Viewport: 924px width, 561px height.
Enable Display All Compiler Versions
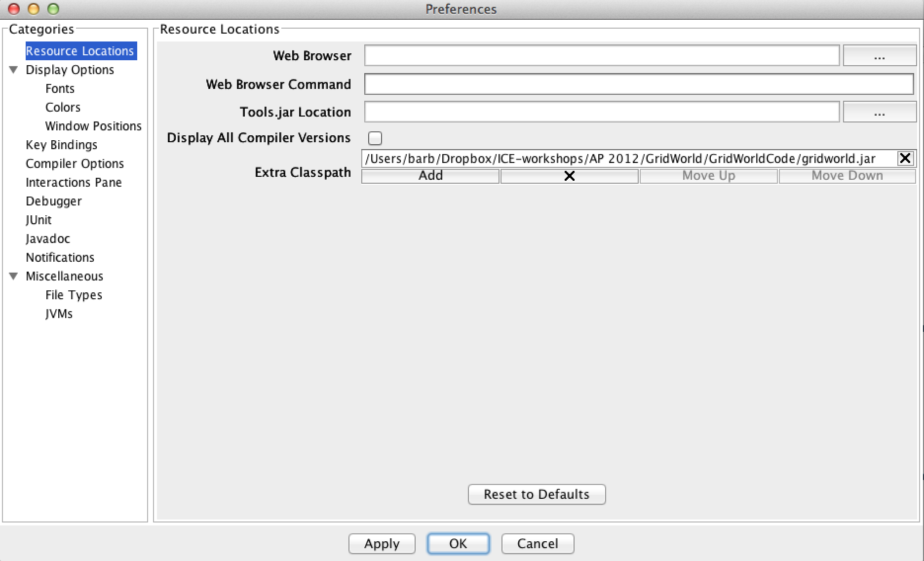point(375,138)
